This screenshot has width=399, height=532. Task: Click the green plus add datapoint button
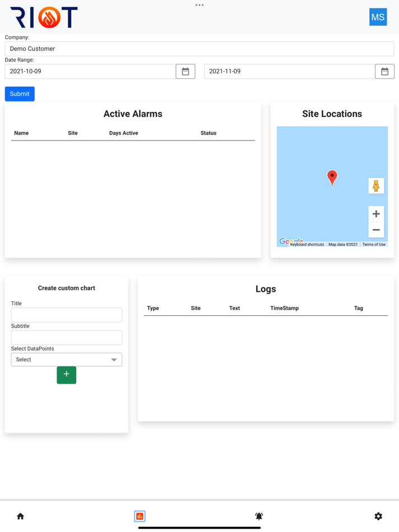tap(67, 375)
